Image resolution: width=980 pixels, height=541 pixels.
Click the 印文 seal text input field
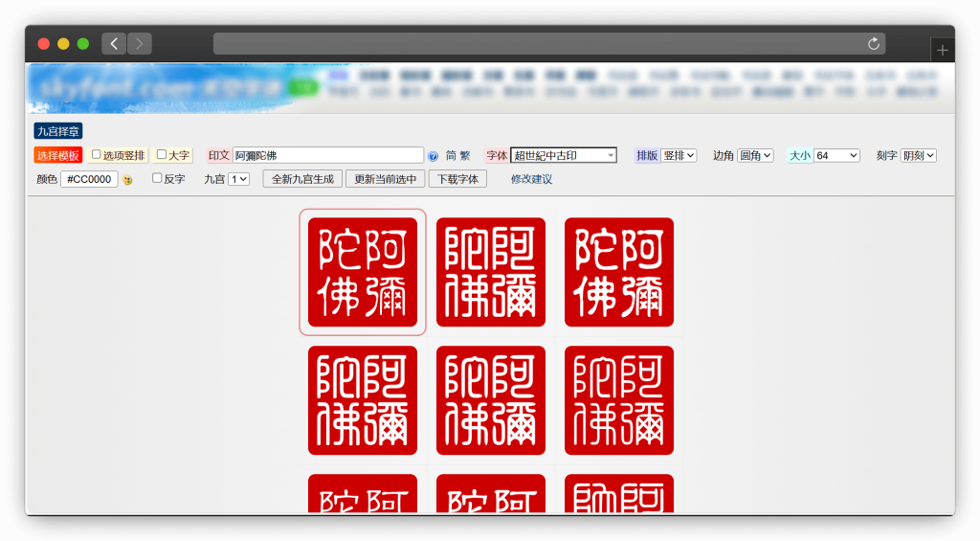(x=328, y=155)
